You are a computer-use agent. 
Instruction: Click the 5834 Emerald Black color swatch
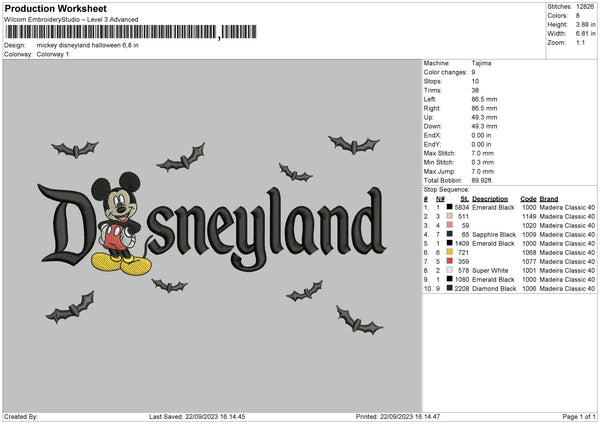[450, 207]
